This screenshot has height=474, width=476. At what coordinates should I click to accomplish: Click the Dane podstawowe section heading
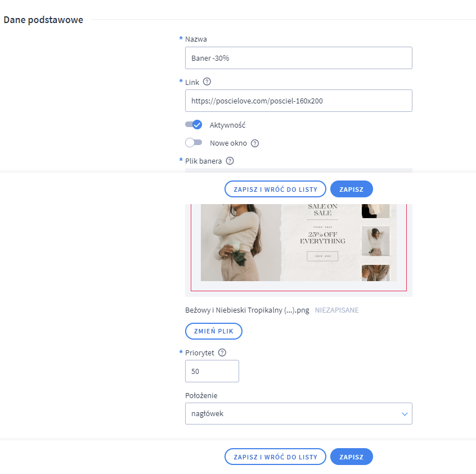click(x=43, y=20)
